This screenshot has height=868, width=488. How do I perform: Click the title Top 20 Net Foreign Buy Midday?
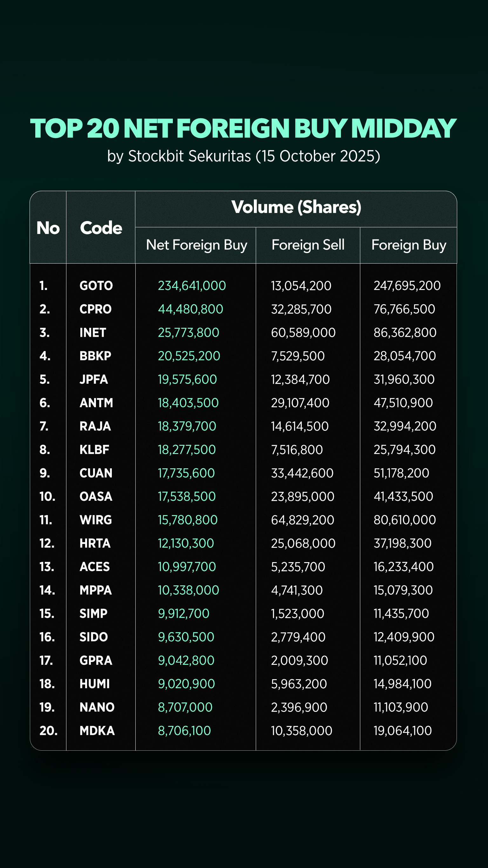[x=243, y=128]
